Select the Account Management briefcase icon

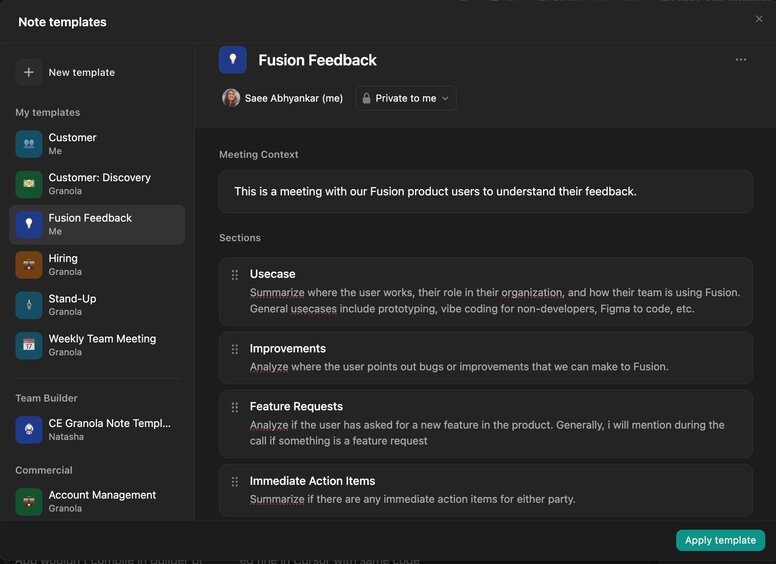tap(29, 502)
